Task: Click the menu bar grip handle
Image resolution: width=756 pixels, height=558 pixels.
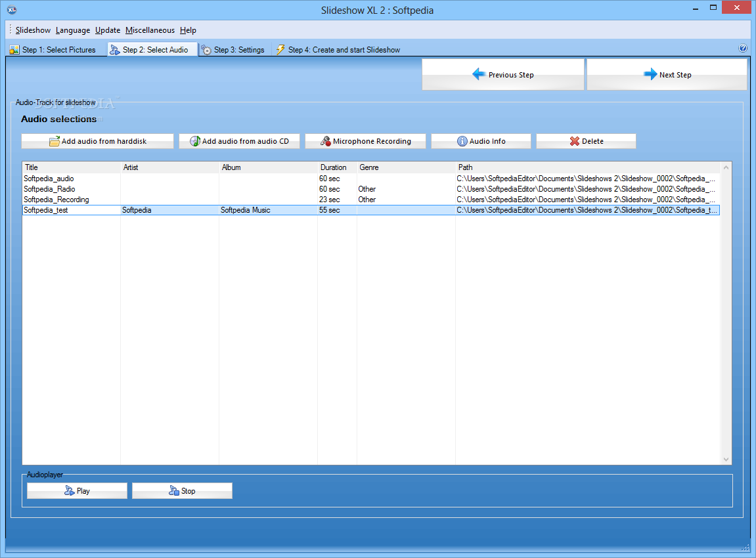Action: 10,30
